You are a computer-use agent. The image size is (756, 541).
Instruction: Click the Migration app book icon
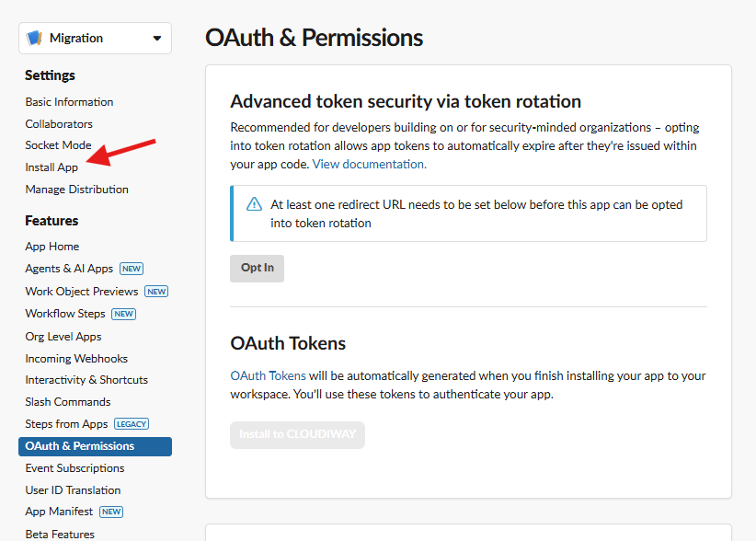pos(35,39)
